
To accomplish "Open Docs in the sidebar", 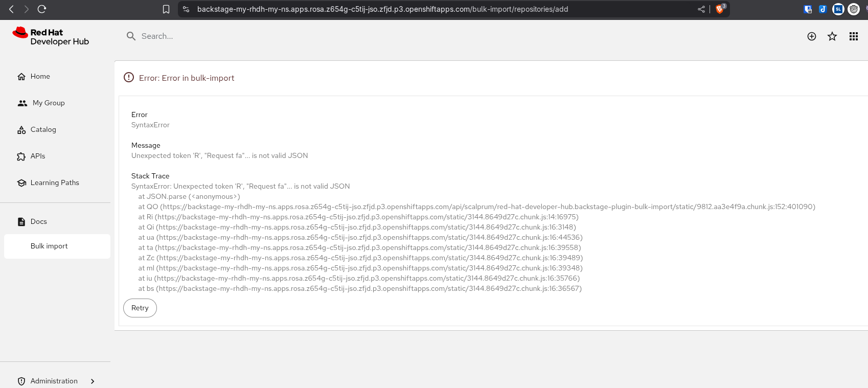I will pyautogui.click(x=39, y=221).
